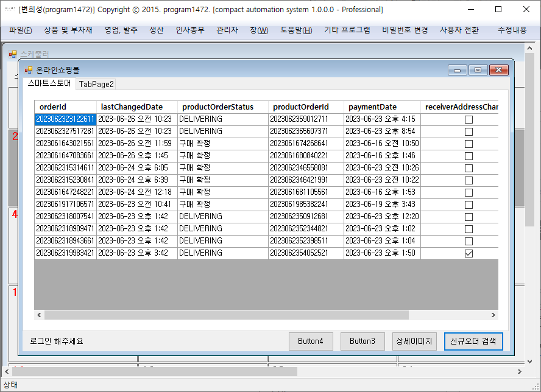Open the 상품 및 부자재 menu
Image resolution: width=541 pixels, height=392 pixels.
tap(68, 30)
